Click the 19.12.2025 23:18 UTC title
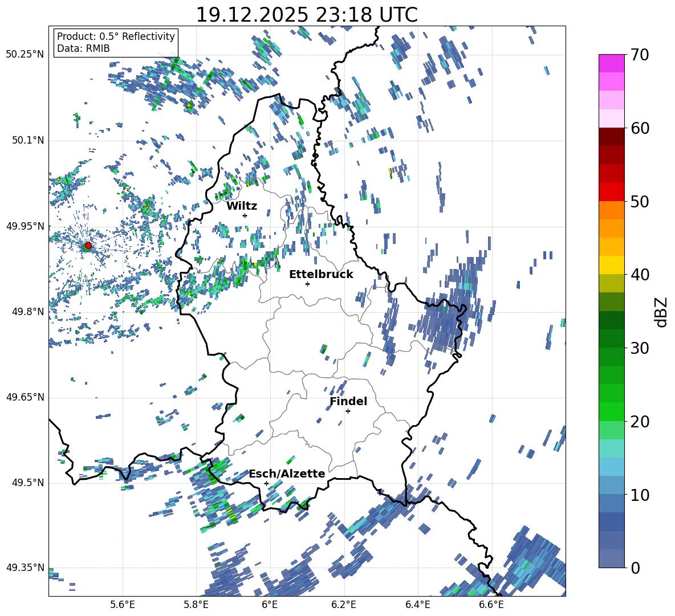 [x=307, y=15]
